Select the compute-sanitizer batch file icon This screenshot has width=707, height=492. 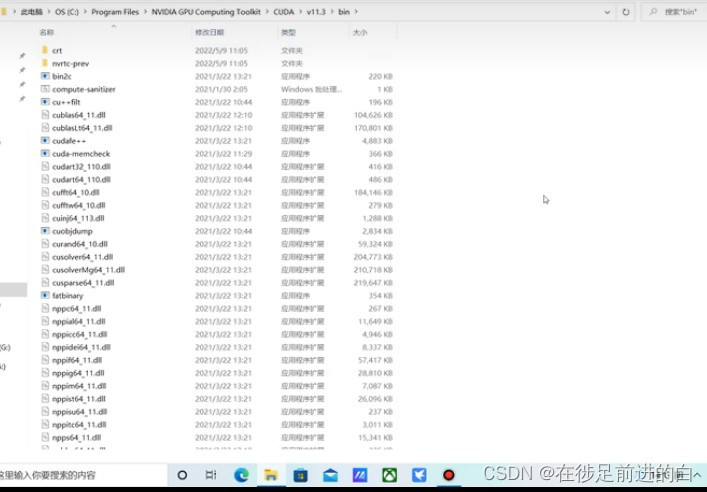click(45, 89)
